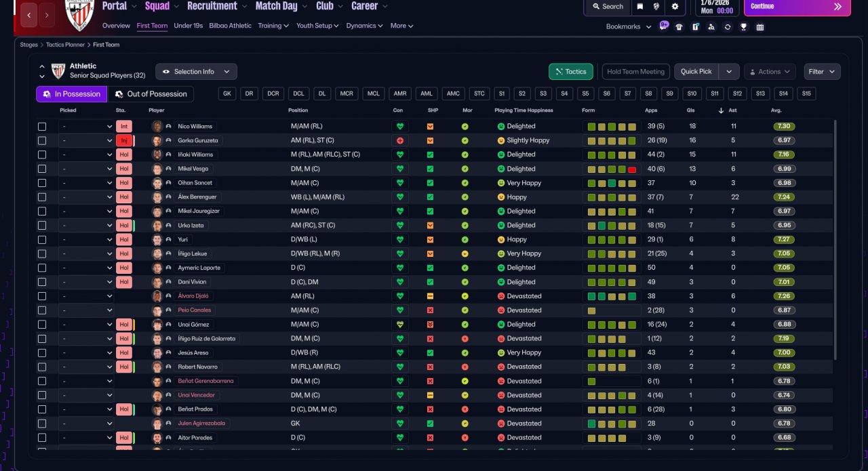Image resolution: width=868 pixels, height=471 pixels.
Task: Open the Squad menu
Action: tap(162, 6)
